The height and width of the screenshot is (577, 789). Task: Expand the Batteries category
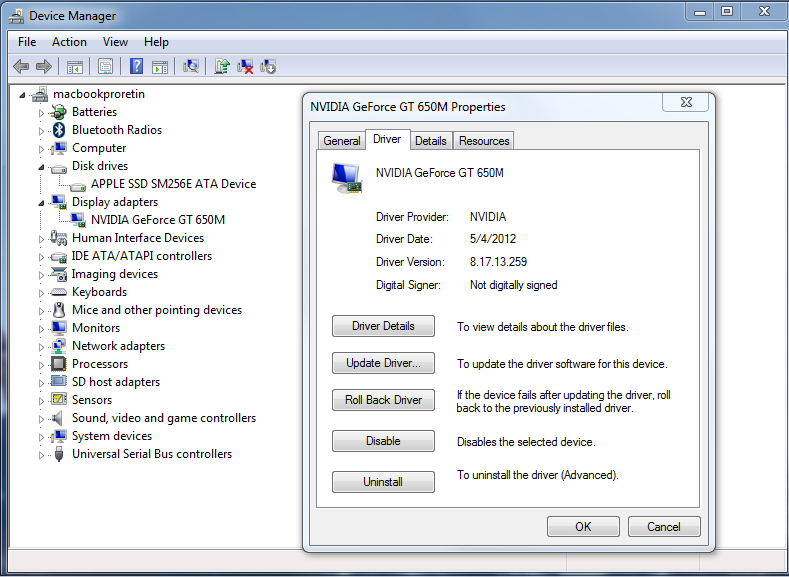pyautogui.click(x=41, y=113)
